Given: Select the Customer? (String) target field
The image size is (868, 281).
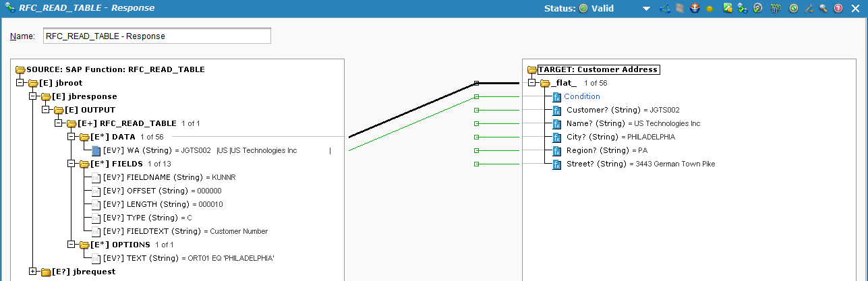Looking at the screenshot, I should point(603,110).
